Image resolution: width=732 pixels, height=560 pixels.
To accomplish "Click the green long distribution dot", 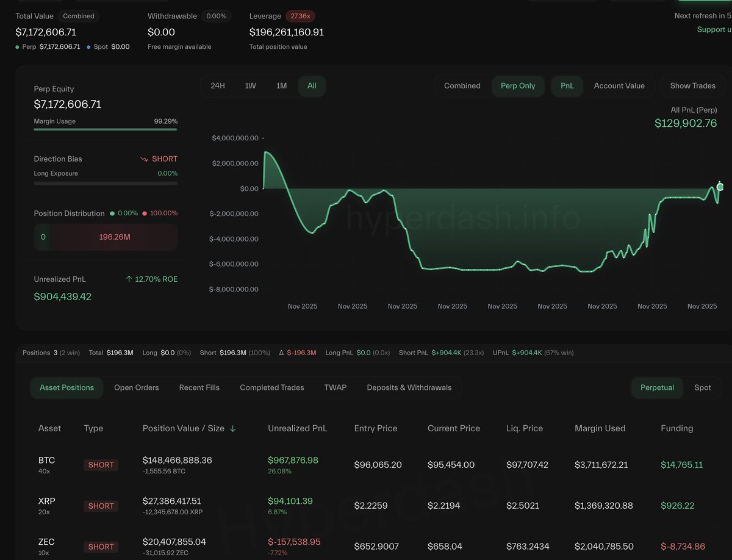I will (x=112, y=214).
